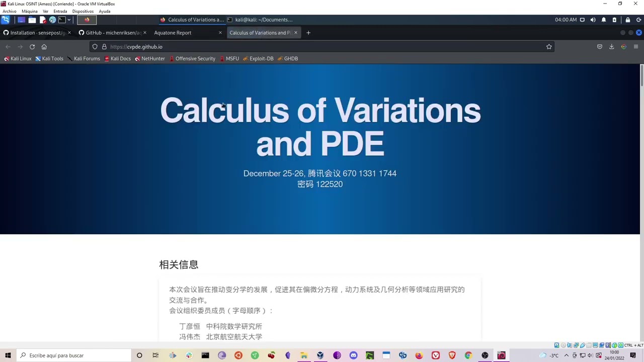Open the GHDB bookmark

pos(288,59)
